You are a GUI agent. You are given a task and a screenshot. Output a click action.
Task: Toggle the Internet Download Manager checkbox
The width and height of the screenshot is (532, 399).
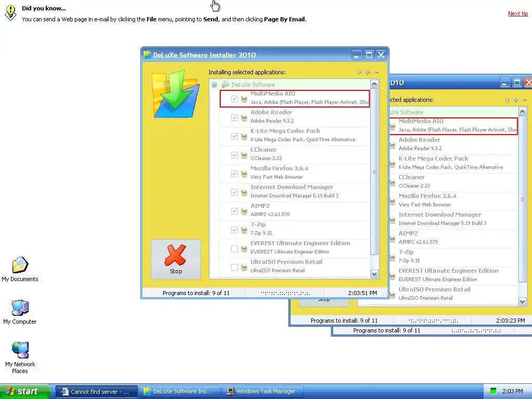(234, 192)
